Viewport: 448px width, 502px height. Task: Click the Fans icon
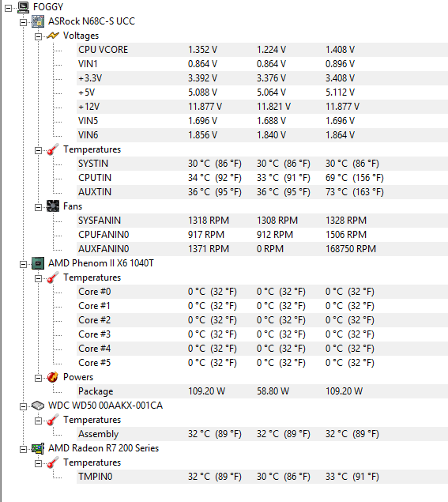[x=53, y=206]
